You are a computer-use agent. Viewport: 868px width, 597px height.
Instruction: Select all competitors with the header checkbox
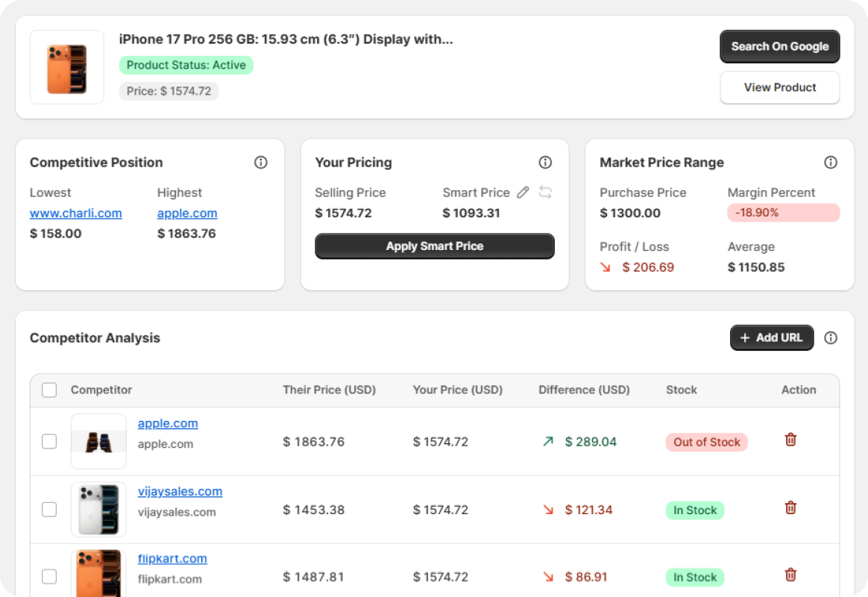coord(49,390)
